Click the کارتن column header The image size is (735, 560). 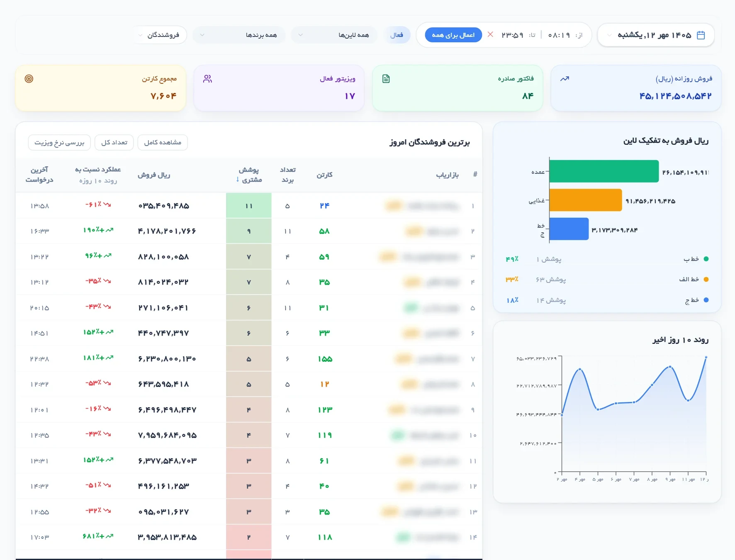[x=324, y=175]
